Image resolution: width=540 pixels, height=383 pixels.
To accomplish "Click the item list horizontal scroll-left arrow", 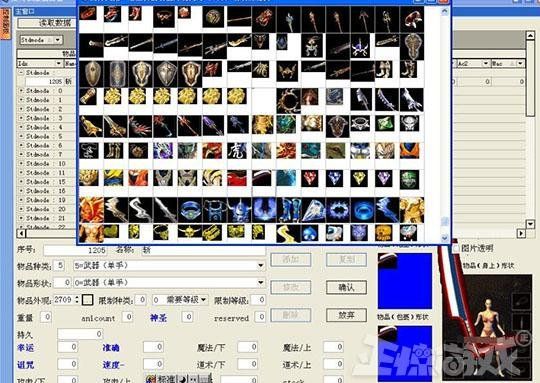I will click(x=21, y=234).
